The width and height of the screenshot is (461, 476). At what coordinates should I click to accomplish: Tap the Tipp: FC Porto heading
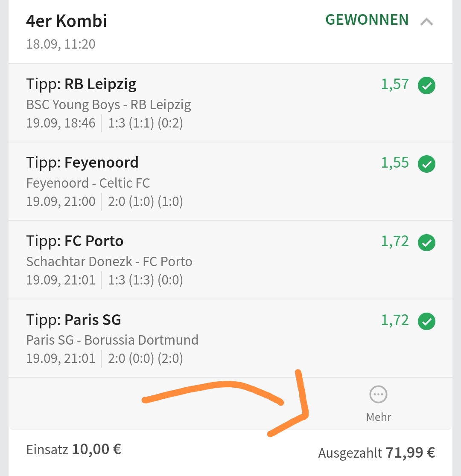click(x=75, y=241)
